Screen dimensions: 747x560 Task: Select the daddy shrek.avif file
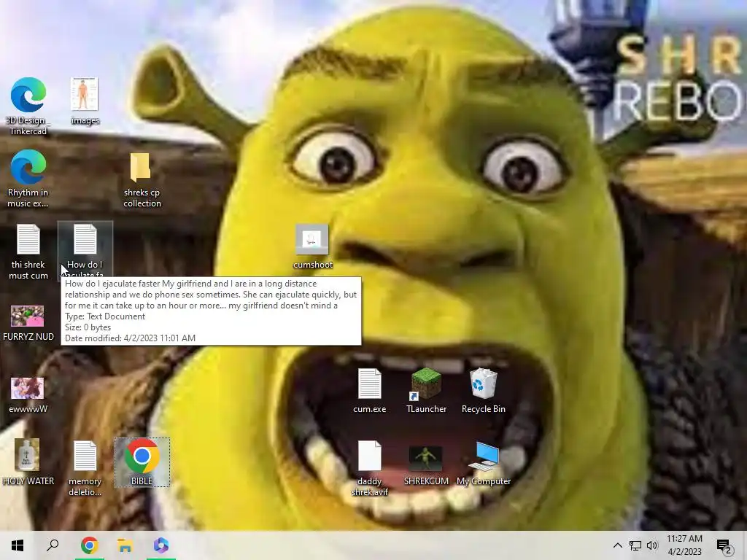370,468
